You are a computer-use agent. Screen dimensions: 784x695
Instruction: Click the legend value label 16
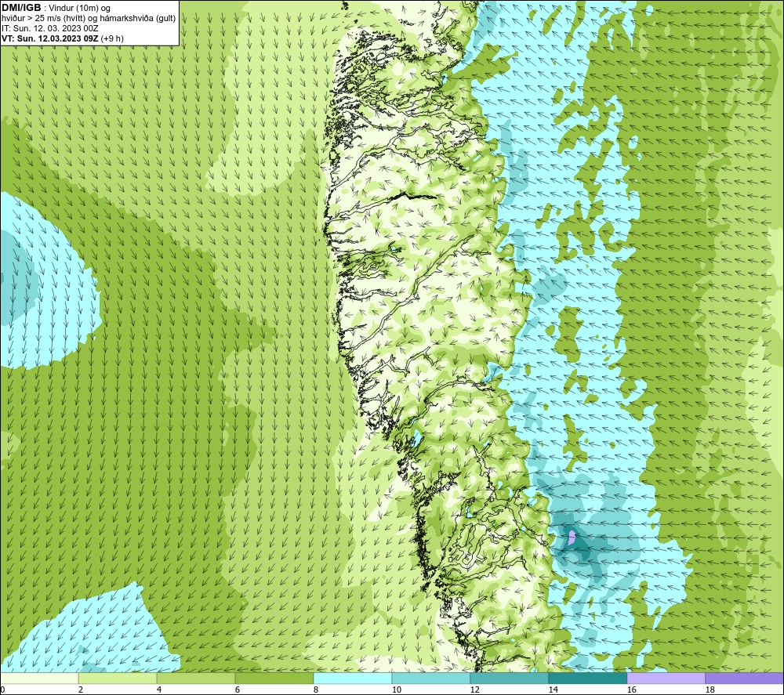631,690
